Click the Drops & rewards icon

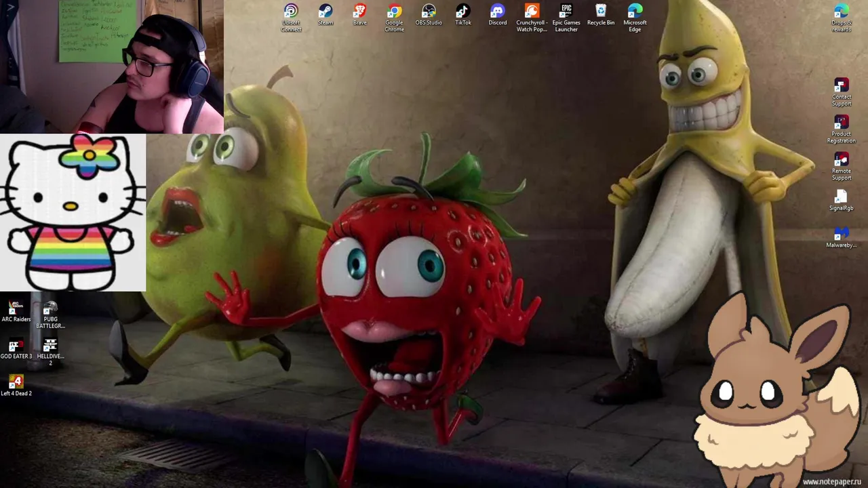[842, 18]
